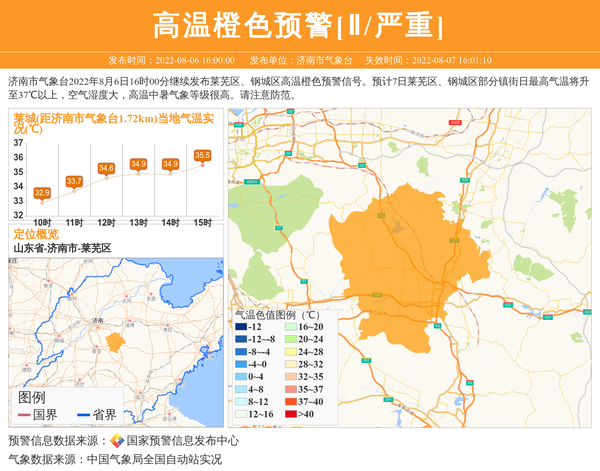600x471 pixels.
Task: Click the 32.9 temperature marker at 10时
Action: pos(42,192)
